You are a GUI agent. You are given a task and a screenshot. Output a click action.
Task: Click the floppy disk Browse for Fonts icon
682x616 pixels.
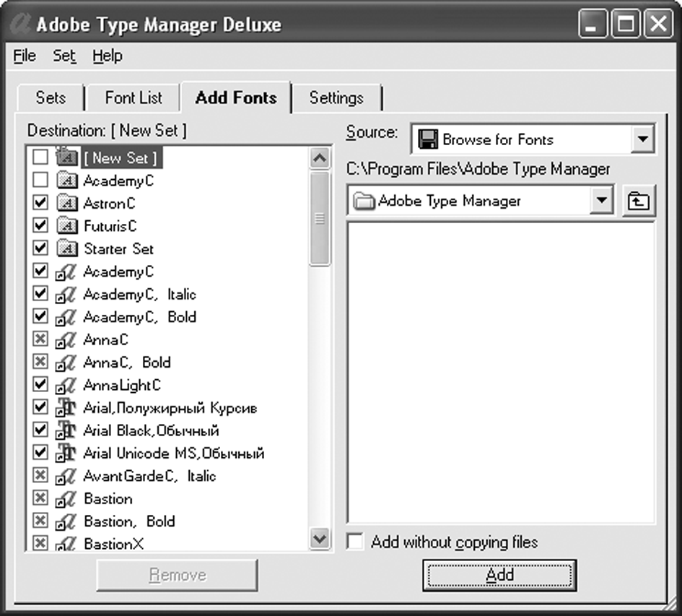point(427,139)
